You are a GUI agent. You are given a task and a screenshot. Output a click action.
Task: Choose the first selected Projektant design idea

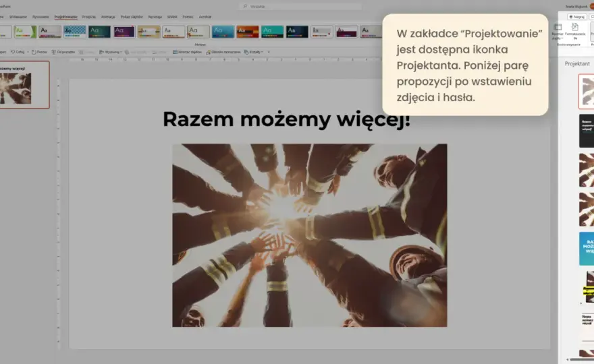point(587,92)
